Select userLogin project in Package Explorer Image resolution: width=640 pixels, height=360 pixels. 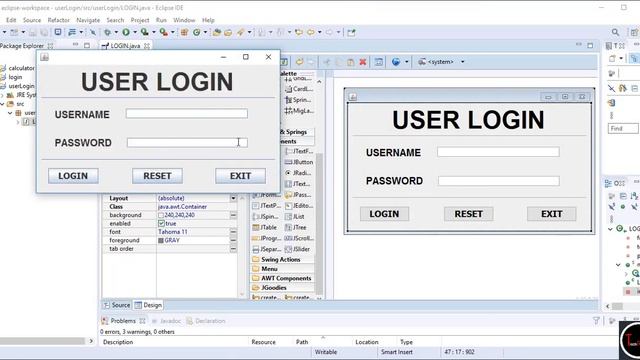click(17, 86)
